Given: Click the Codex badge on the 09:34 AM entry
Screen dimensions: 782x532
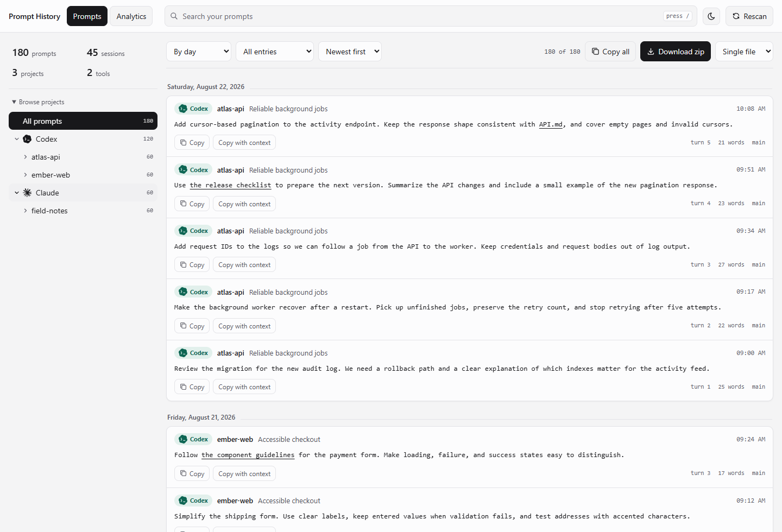Looking at the screenshot, I should [x=193, y=231].
